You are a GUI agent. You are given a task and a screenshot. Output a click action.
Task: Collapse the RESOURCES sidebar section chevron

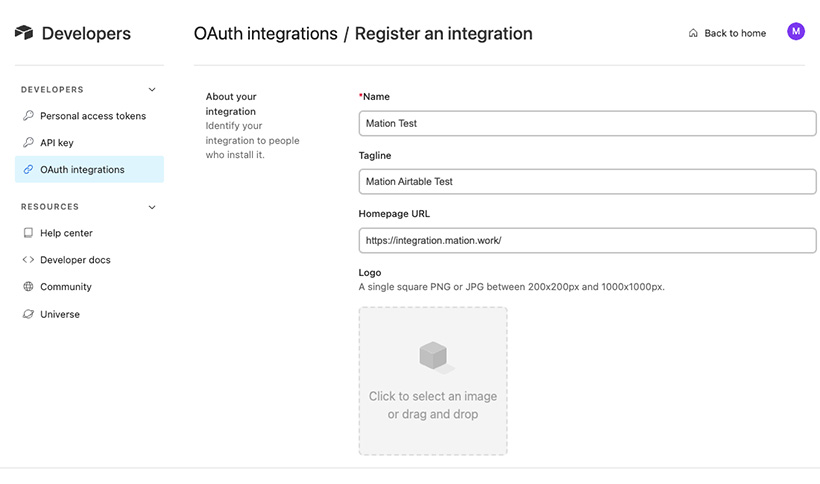[x=152, y=207]
